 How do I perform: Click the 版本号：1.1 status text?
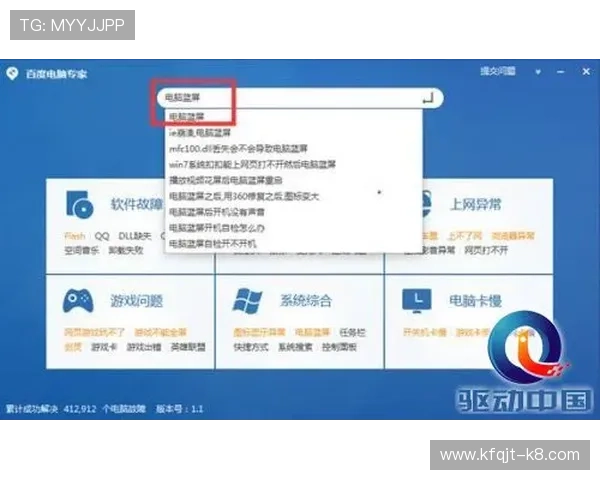[x=179, y=409]
